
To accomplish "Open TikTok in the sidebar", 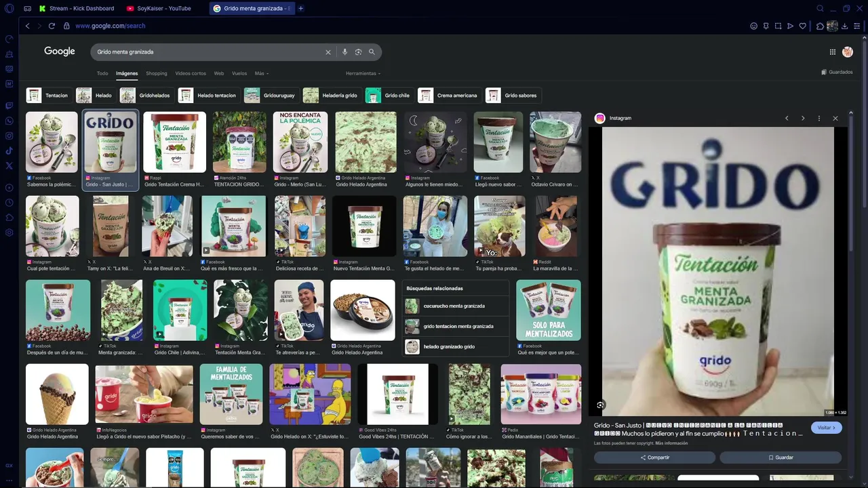I will [9, 151].
